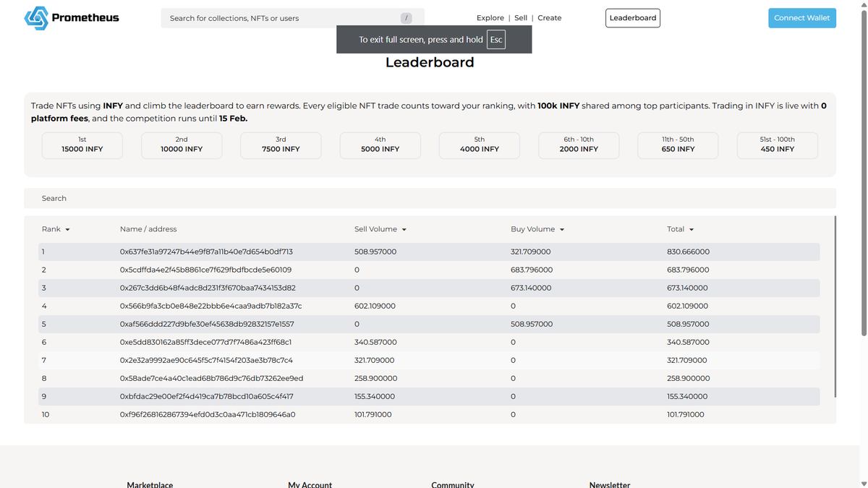Click address 0xe5dd830162a85ff3dece077d7f7486a423ff68c1
Viewport: 868px width, 488px height.
[206, 342]
